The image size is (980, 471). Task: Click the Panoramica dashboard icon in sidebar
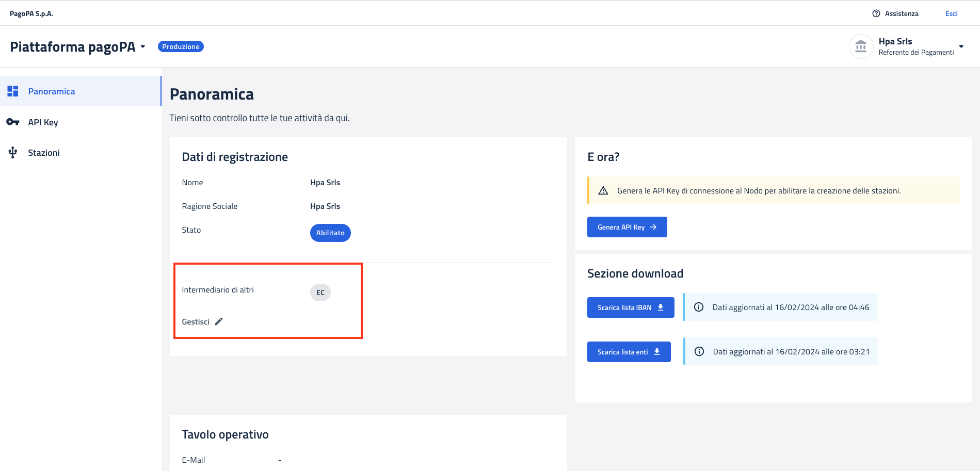tap(13, 91)
